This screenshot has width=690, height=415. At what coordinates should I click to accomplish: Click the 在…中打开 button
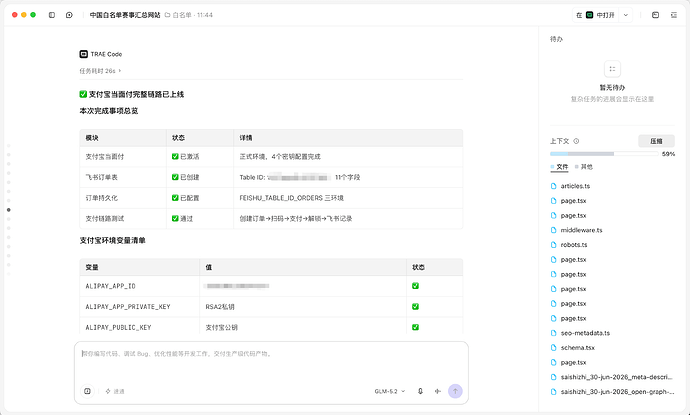(x=595, y=15)
